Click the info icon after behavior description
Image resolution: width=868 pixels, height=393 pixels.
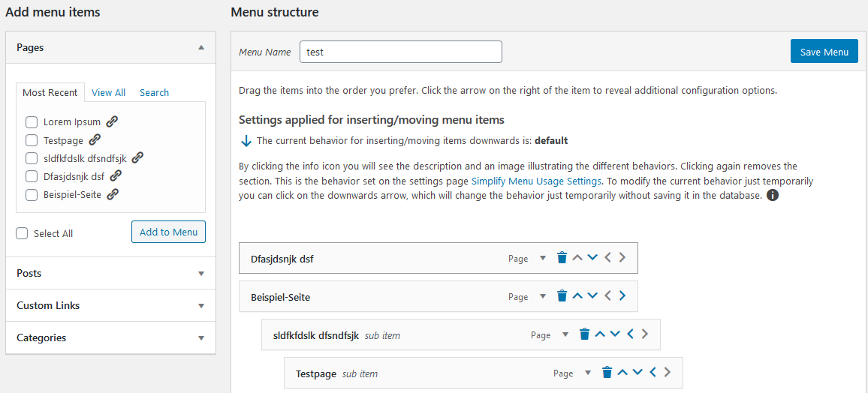click(x=772, y=195)
